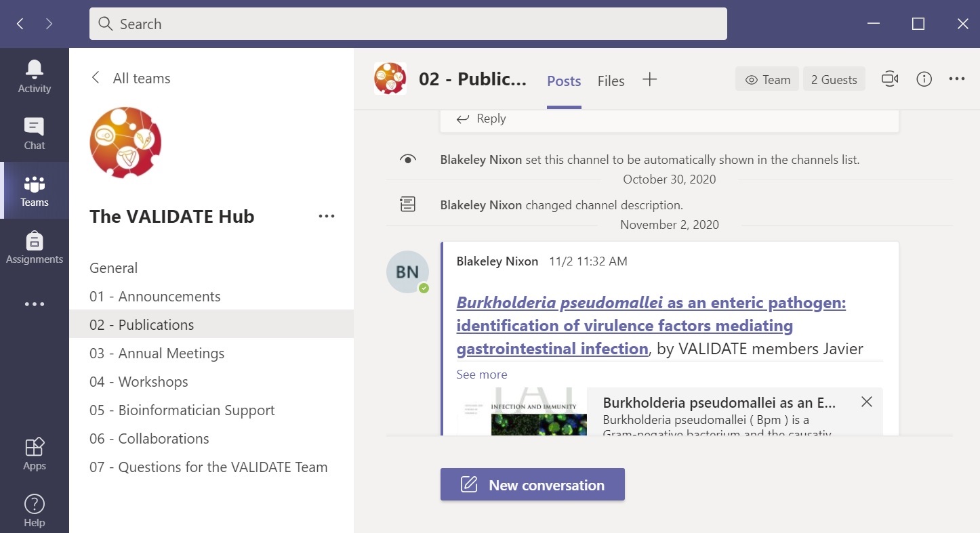The height and width of the screenshot is (533, 980).
Task: Switch to the Files tab
Action: coord(611,81)
